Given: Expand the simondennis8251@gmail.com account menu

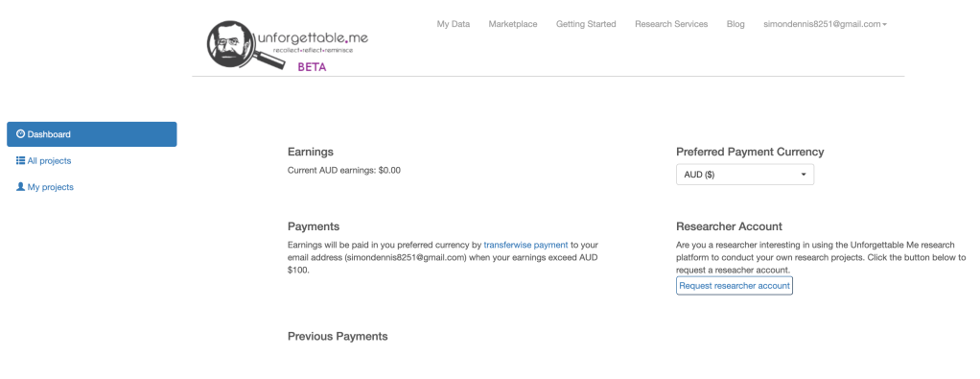Looking at the screenshot, I should [x=825, y=24].
